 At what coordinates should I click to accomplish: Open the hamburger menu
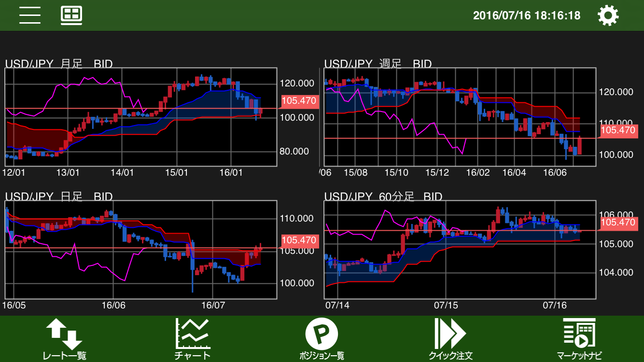(30, 15)
